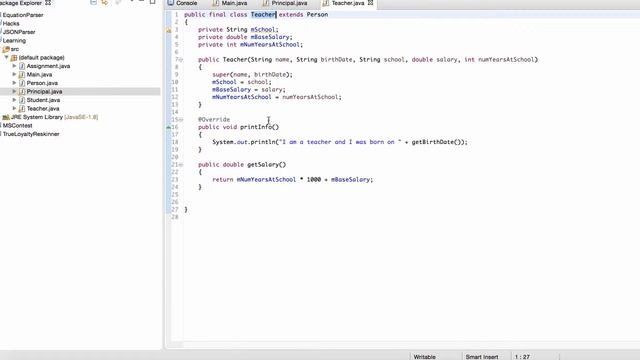Click the Person.java file icon
Screen dimensions: 640x360
[x=22, y=83]
